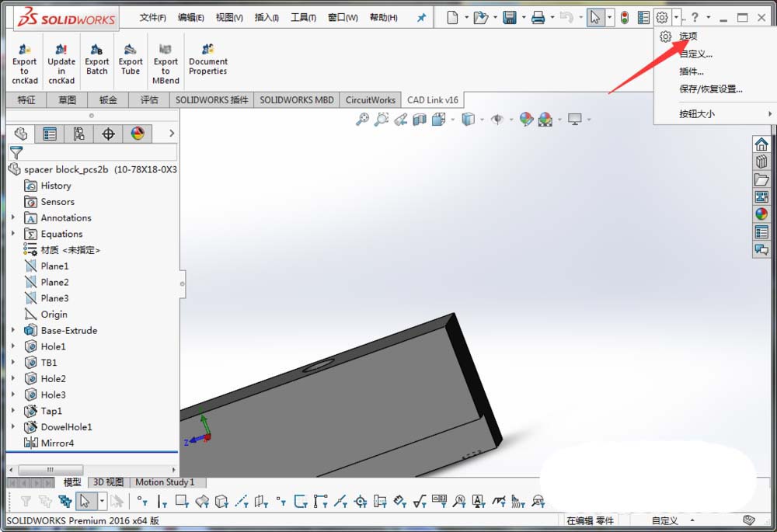Open the 文件(F) menu
777x532 pixels.
[x=152, y=18]
